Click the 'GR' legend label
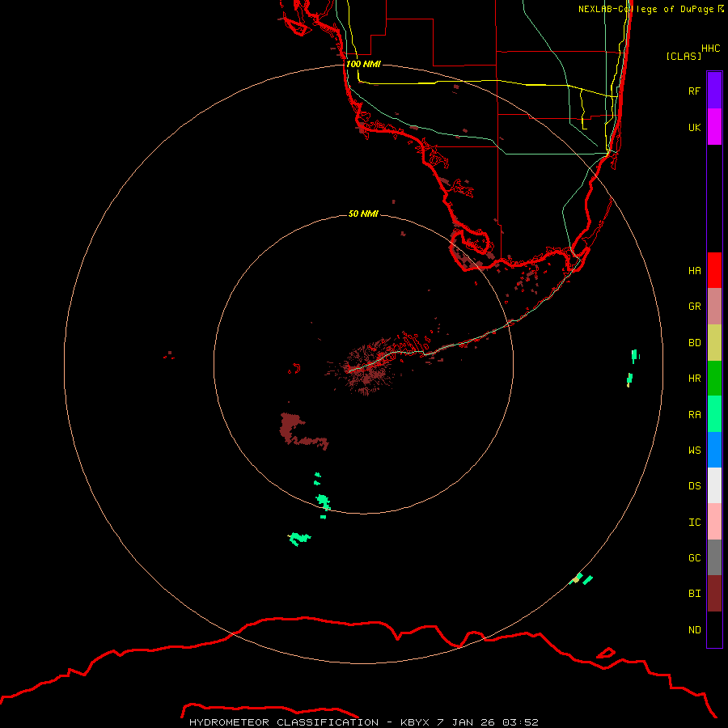This screenshot has width=728, height=728. (694, 307)
